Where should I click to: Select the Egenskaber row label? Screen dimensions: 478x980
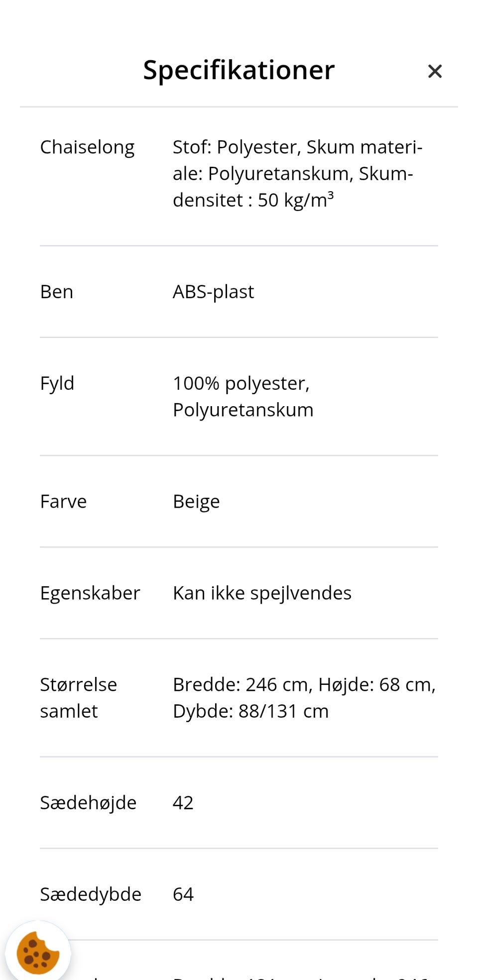point(90,593)
